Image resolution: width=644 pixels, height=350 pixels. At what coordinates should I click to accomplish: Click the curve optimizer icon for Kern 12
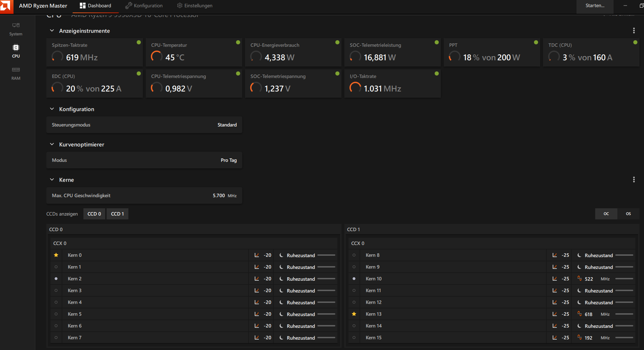[x=555, y=302]
